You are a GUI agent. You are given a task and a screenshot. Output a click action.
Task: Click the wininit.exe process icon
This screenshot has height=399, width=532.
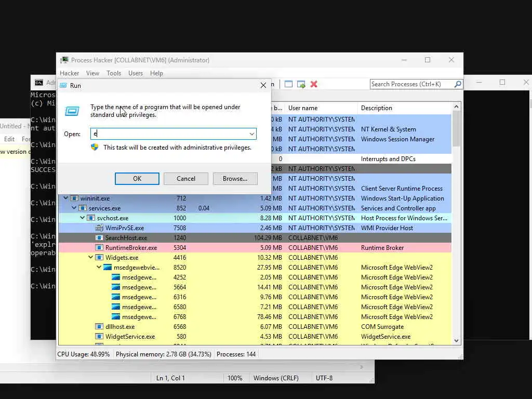(x=74, y=198)
